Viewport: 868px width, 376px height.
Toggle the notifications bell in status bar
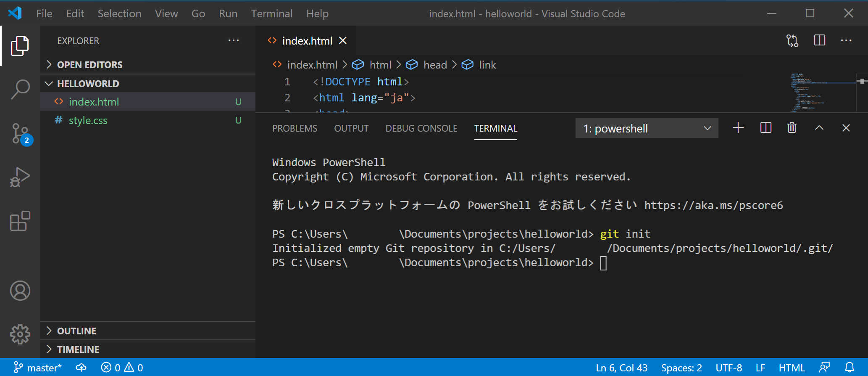click(850, 368)
